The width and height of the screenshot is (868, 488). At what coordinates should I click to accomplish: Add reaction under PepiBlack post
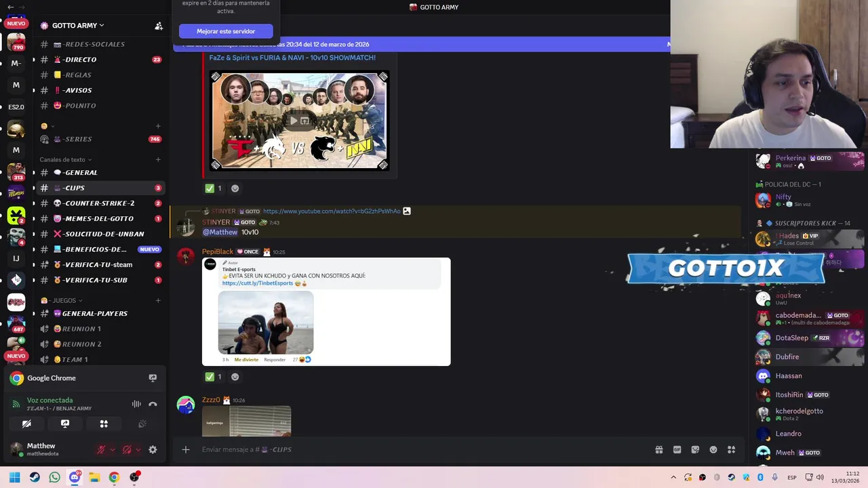coord(235,377)
